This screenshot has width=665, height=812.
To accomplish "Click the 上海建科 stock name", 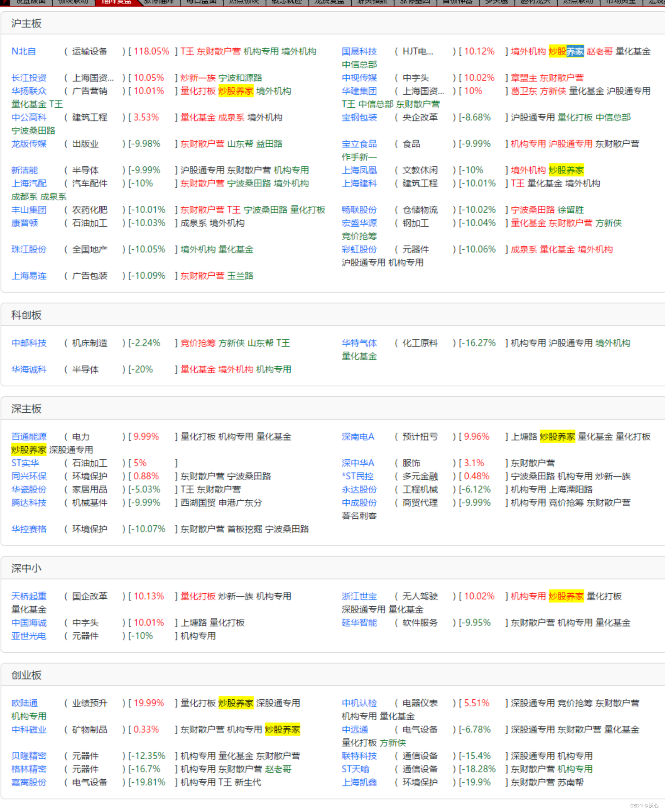I will click(x=359, y=183).
